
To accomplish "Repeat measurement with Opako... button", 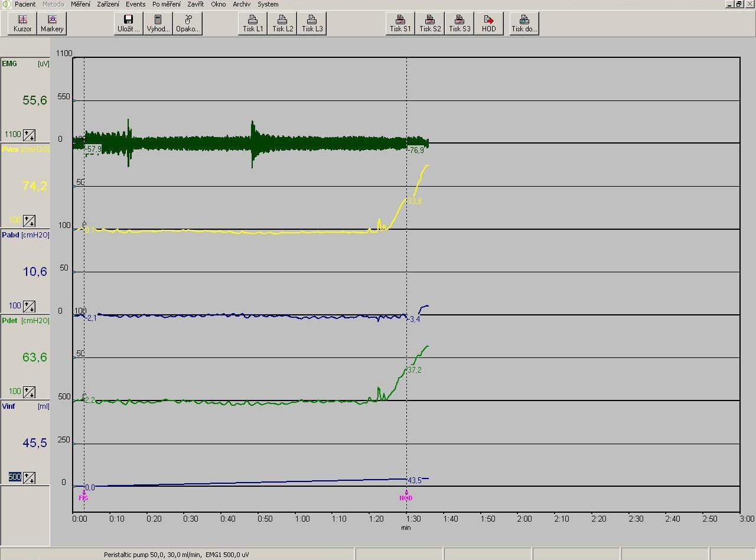I will coord(188,24).
